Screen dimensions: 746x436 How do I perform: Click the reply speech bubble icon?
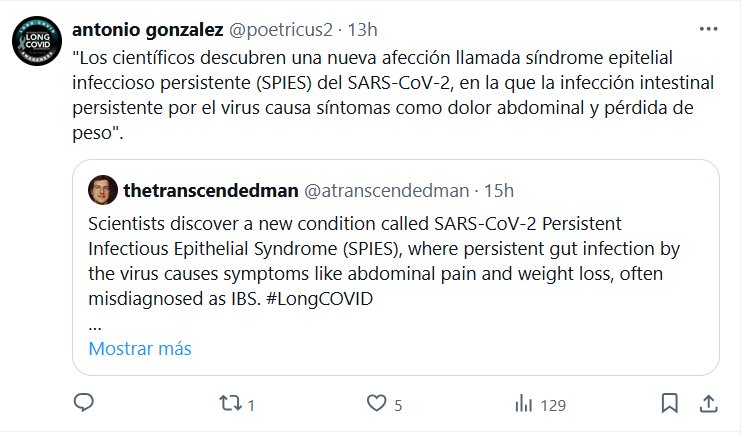coord(85,404)
